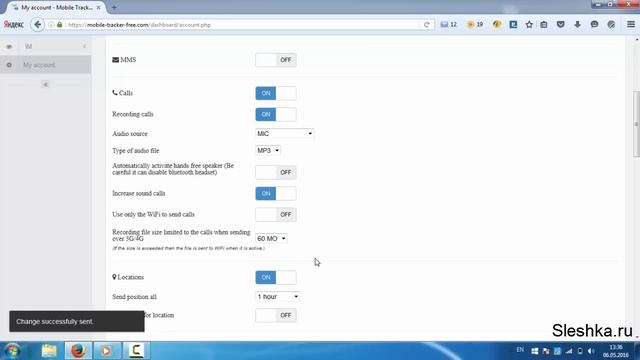
Task: Expand the IM sidebar item arrow
Action: coord(84,47)
